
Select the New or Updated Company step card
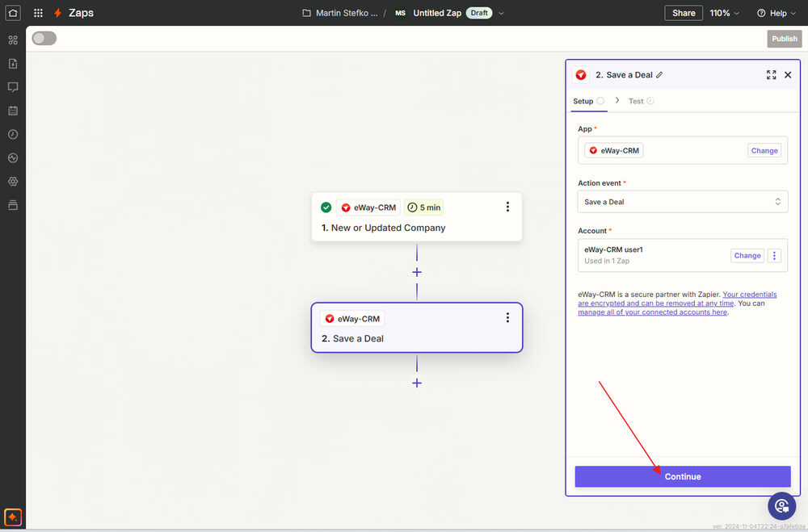[x=417, y=217]
